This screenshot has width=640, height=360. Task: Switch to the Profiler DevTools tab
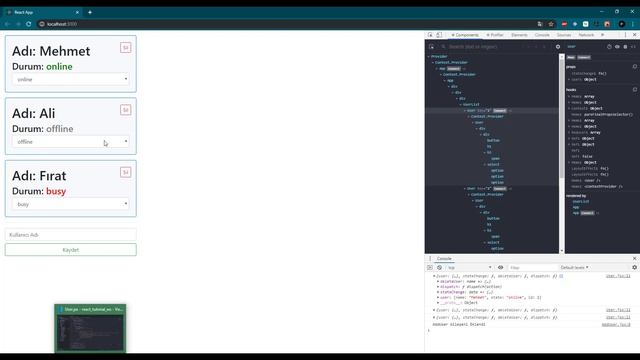495,35
